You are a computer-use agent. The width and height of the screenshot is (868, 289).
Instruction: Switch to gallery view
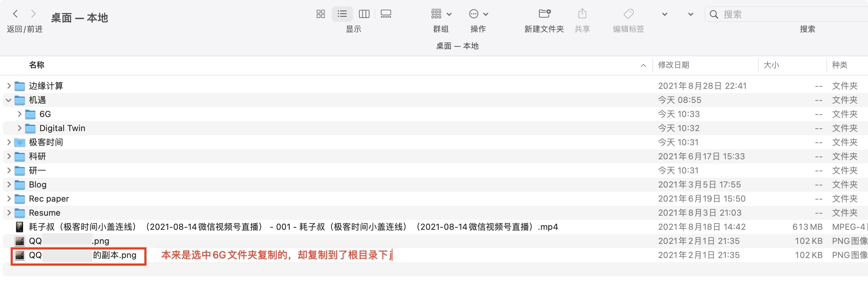point(386,14)
